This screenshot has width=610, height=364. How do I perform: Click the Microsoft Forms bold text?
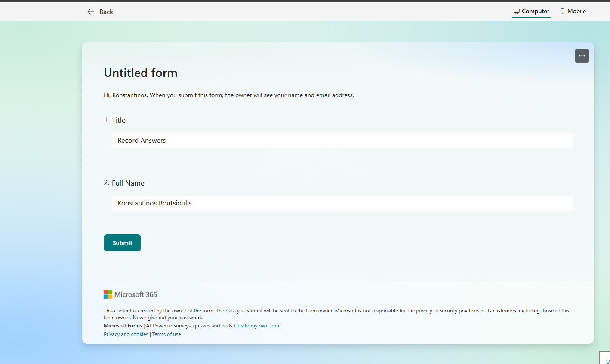[x=123, y=326]
